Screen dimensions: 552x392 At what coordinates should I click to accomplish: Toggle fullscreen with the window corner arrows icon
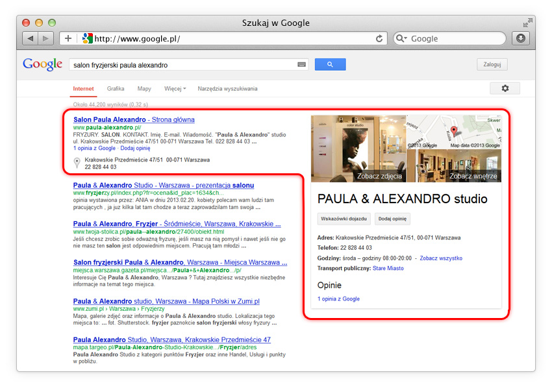pos(527,23)
